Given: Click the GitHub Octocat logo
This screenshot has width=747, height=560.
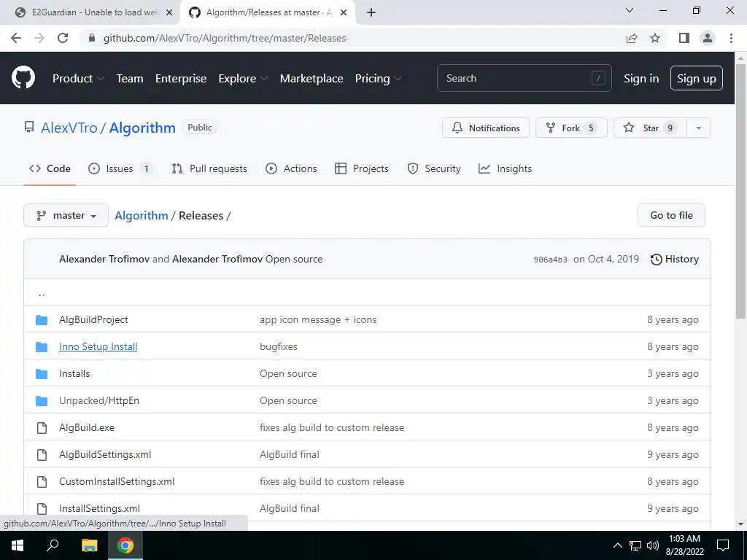Looking at the screenshot, I should (x=23, y=78).
